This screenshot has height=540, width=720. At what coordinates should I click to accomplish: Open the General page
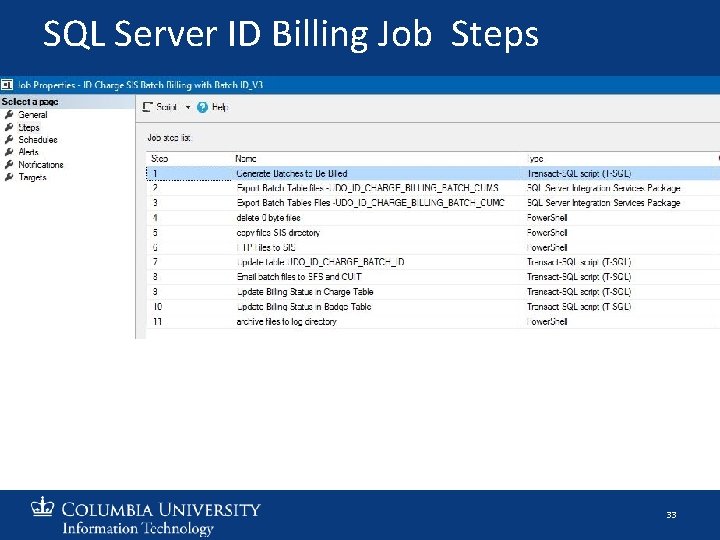click(x=33, y=115)
